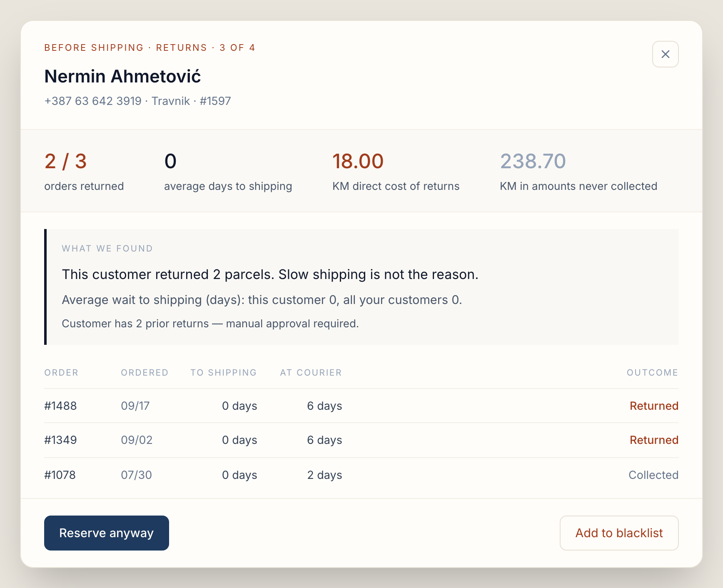Click the Reserve anyway button
The width and height of the screenshot is (723, 588).
107,533
